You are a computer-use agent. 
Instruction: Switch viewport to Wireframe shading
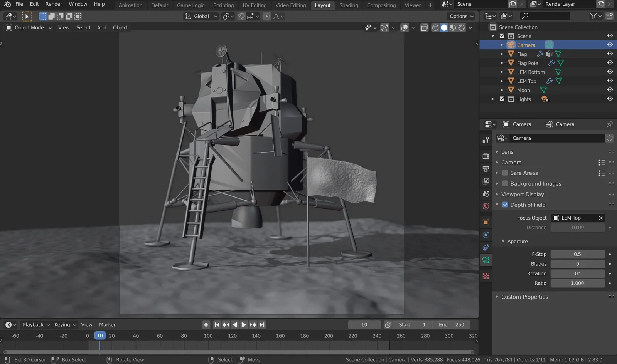tap(435, 28)
